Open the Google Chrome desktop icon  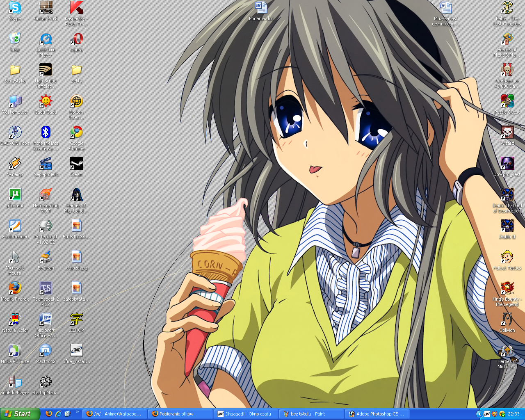pos(76,132)
